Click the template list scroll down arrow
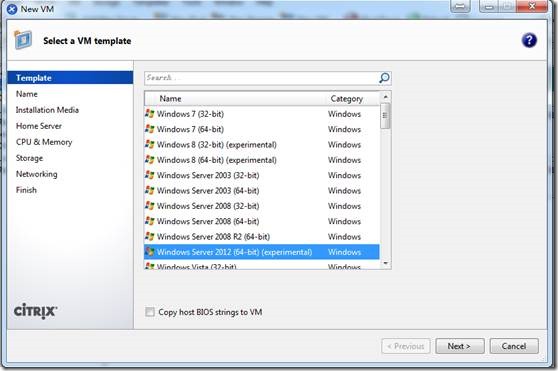The image size is (558, 371). [385, 263]
